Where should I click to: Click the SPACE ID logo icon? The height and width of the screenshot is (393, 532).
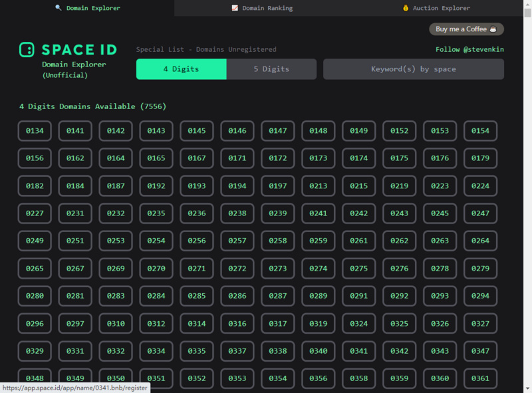[27, 49]
